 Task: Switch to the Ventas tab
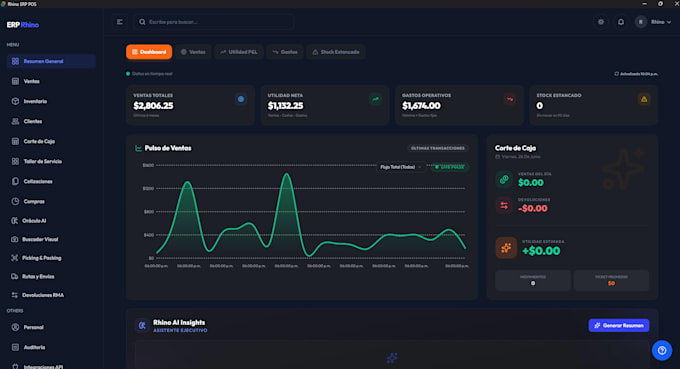(193, 52)
